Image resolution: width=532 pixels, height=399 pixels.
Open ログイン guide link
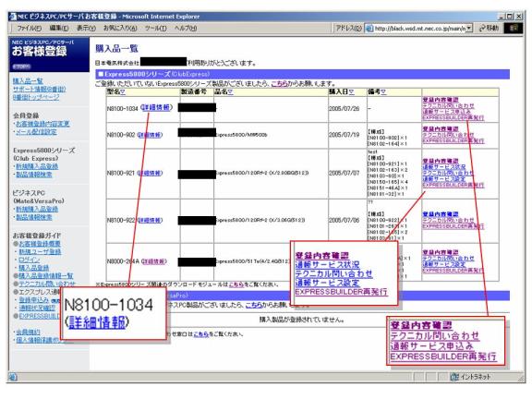(x=30, y=260)
